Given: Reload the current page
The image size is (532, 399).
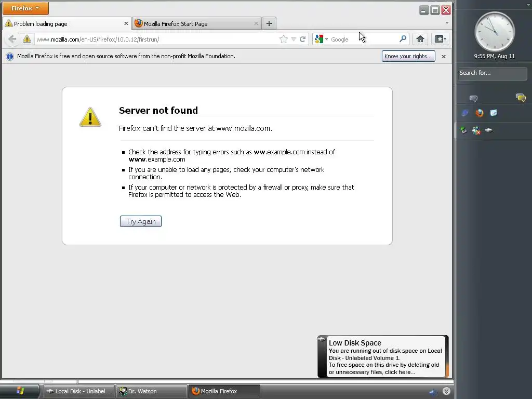Looking at the screenshot, I should (303, 39).
